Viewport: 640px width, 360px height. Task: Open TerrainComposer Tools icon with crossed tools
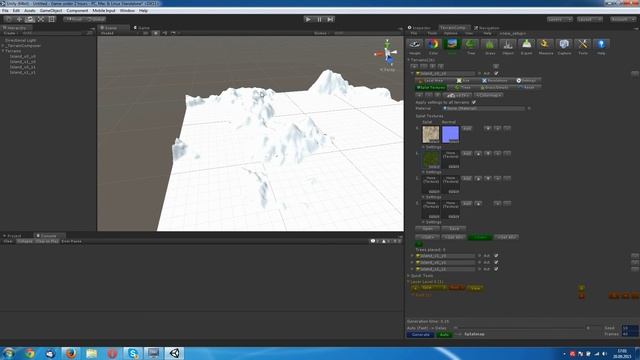pos(583,44)
